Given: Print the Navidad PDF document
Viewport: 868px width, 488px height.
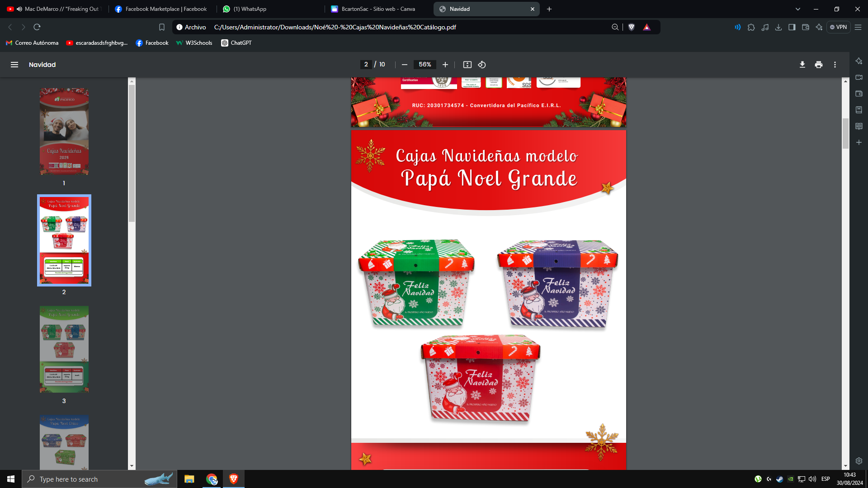Looking at the screenshot, I should pos(818,65).
